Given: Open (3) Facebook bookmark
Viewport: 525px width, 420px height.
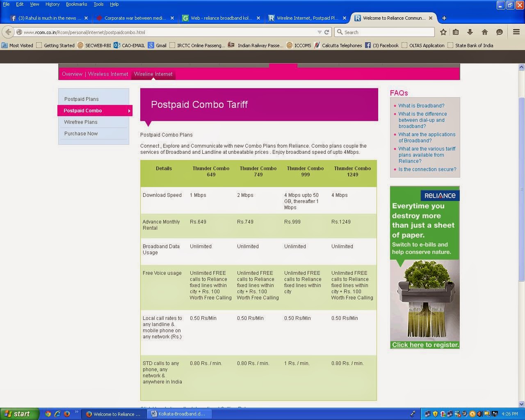Looking at the screenshot, I should click(x=381, y=46).
